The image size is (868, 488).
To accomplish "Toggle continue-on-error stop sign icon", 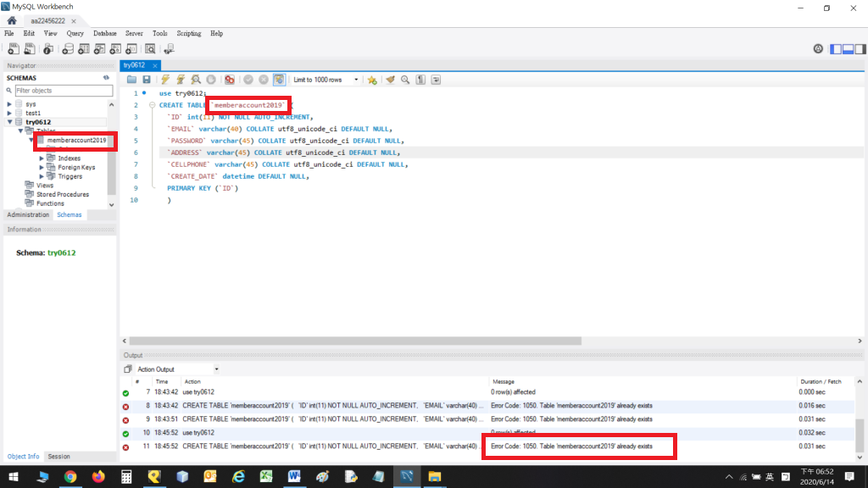I will pyautogui.click(x=229, y=80).
